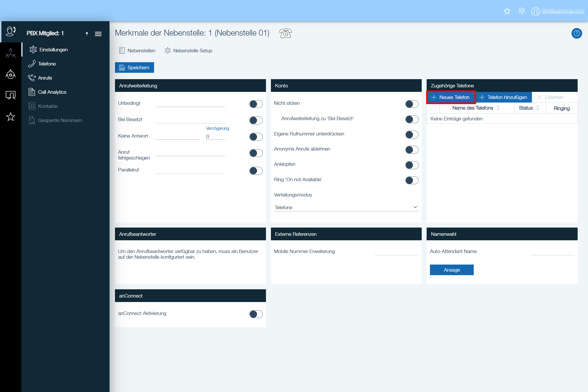Click the Kontakte address book icon

click(32, 106)
